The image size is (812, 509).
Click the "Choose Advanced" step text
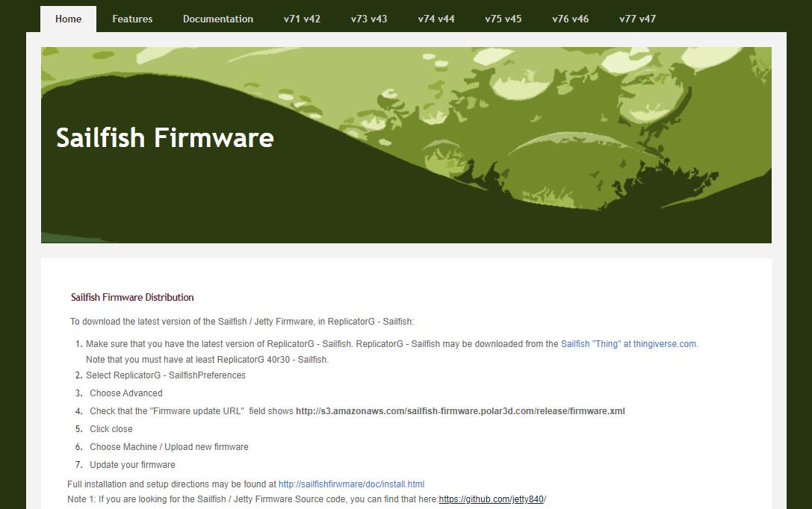[125, 393]
